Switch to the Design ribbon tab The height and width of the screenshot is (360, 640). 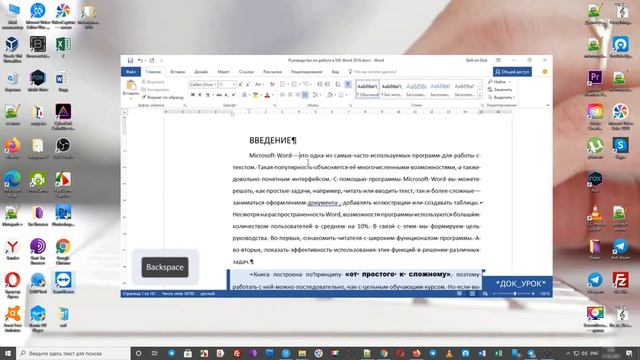coord(201,72)
